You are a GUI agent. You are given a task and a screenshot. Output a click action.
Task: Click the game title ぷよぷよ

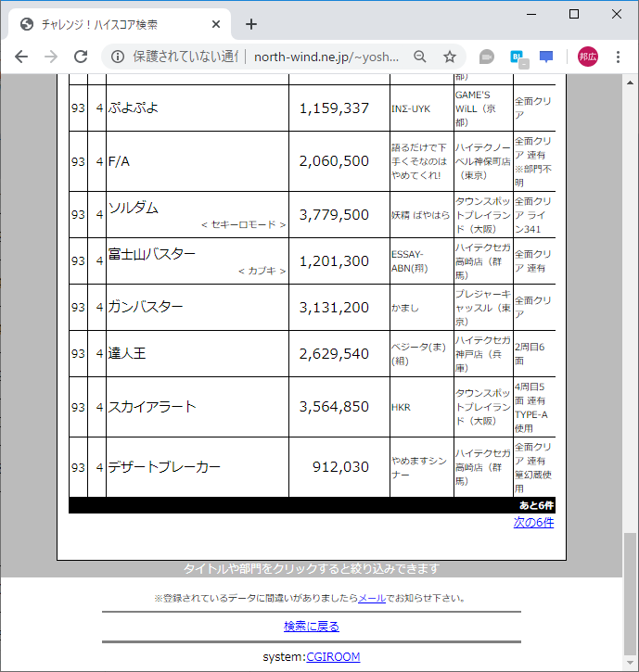click(133, 108)
